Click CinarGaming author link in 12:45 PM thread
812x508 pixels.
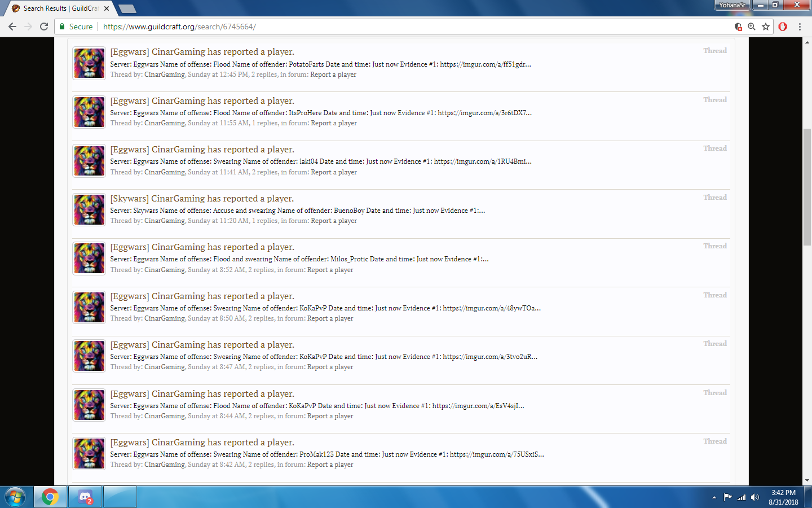point(165,75)
